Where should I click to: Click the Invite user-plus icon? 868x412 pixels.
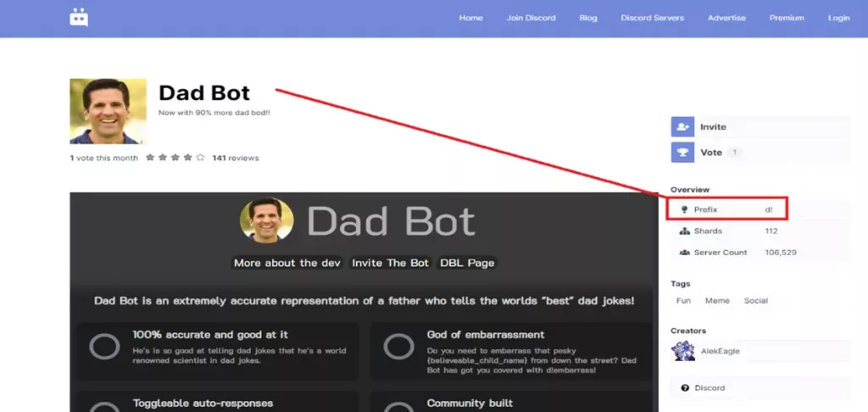(x=682, y=127)
